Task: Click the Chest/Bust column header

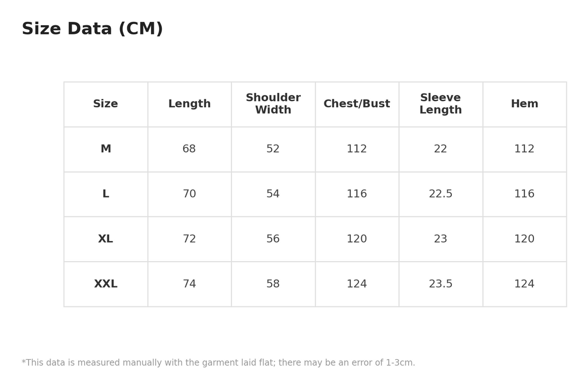Action: coord(357,103)
